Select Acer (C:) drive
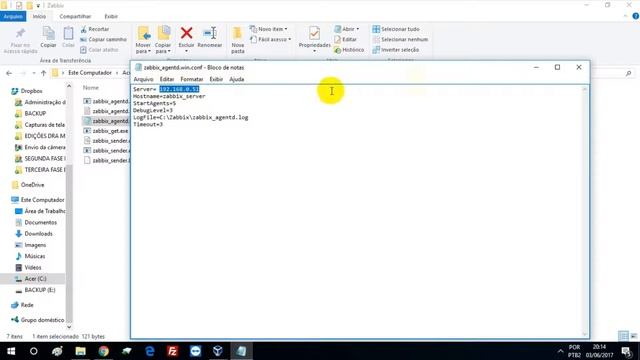This screenshot has height=360, width=640. [31, 279]
